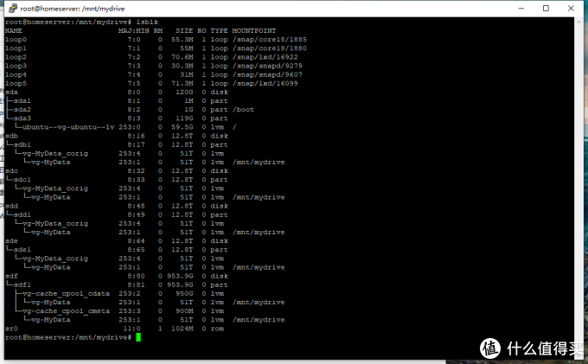Click the 950G size value
The image size is (588, 364).
(x=184, y=293)
